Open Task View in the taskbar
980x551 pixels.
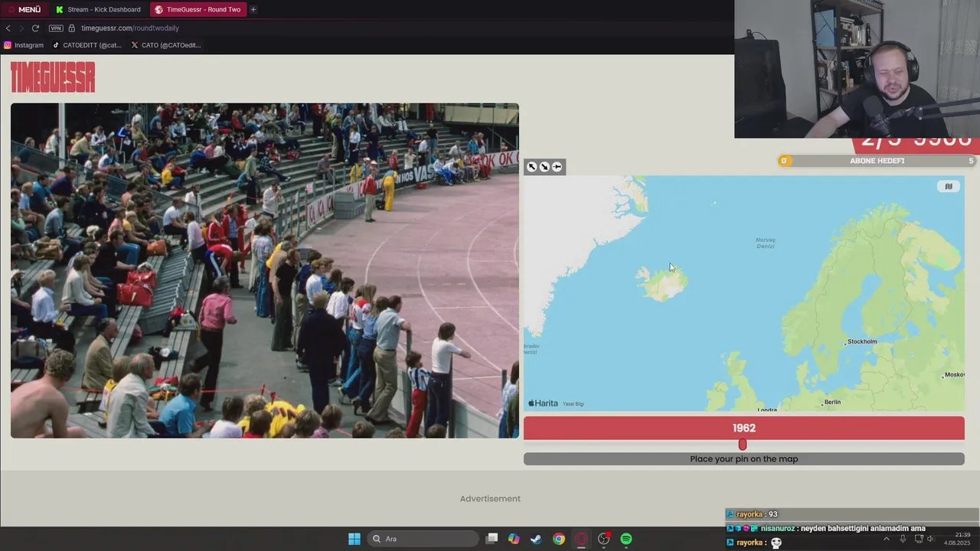[492, 539]
